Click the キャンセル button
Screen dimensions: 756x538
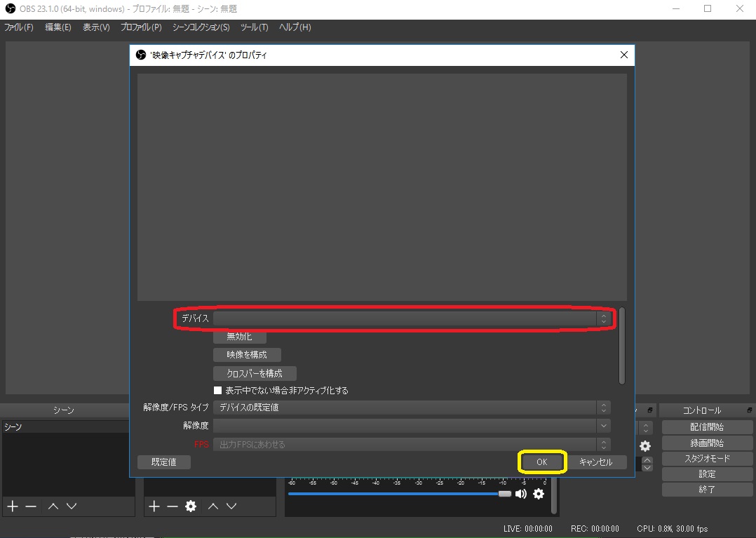coord(596,462)
